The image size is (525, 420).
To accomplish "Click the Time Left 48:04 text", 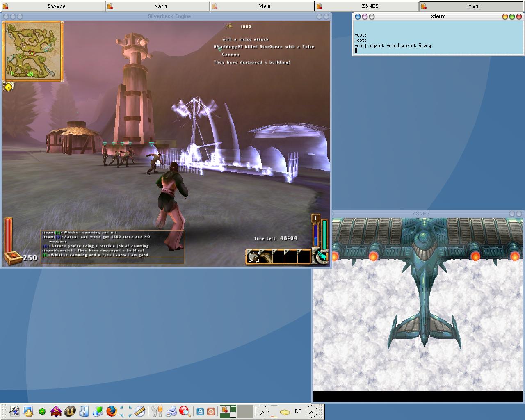I will click(x=275, y=238).
